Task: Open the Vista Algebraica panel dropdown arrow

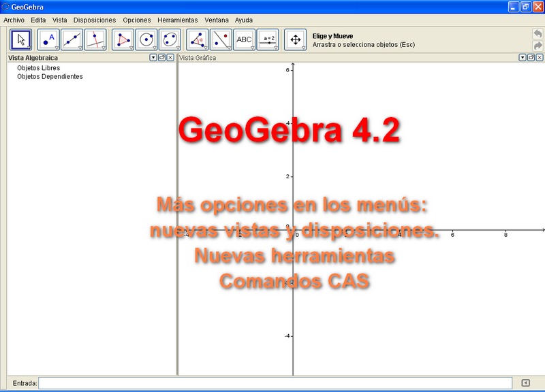Action: [153, 58]
